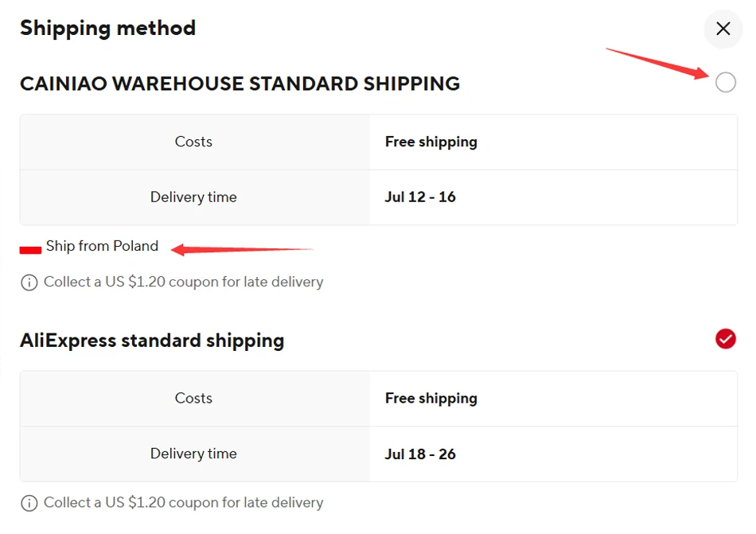The width and height of the screenshot is (756, 534).
Task: Click 'Jul 18 - 26' delivery time
Action: (420, 454)
